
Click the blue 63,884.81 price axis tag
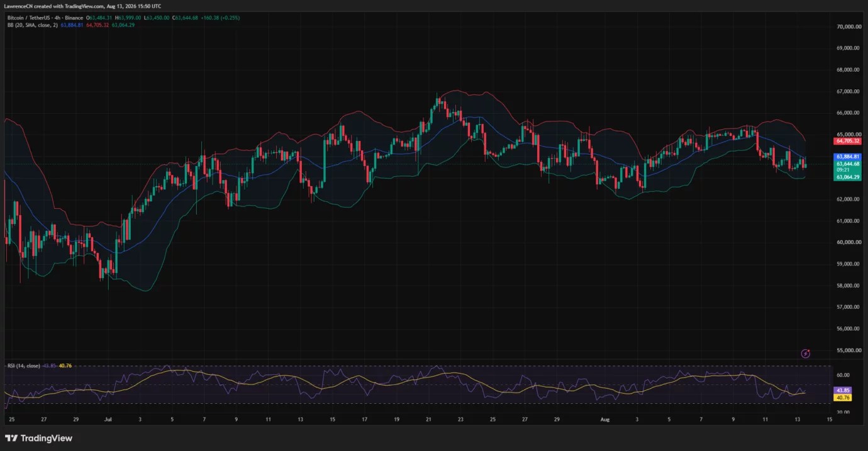click(x=847, y=156)
